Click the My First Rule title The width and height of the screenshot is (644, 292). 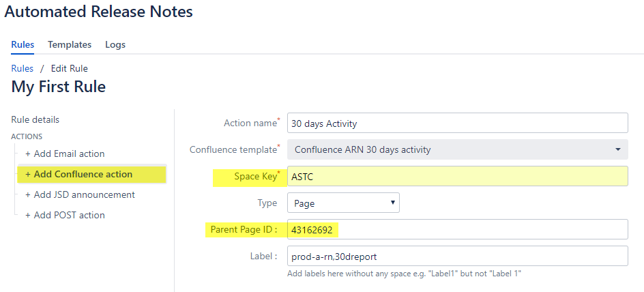(x=59, y=87)
